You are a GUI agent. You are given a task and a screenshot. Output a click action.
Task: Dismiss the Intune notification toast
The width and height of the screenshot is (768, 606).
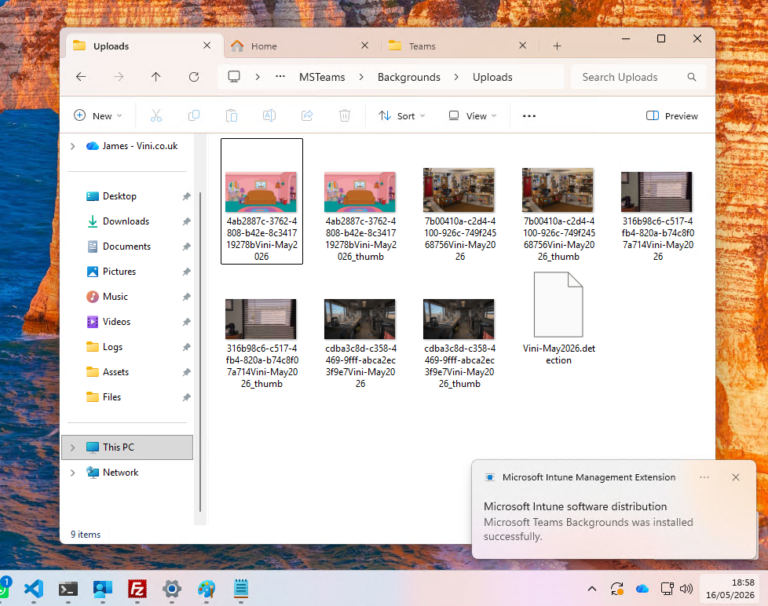pyautogui.click(x=736, y=477)
